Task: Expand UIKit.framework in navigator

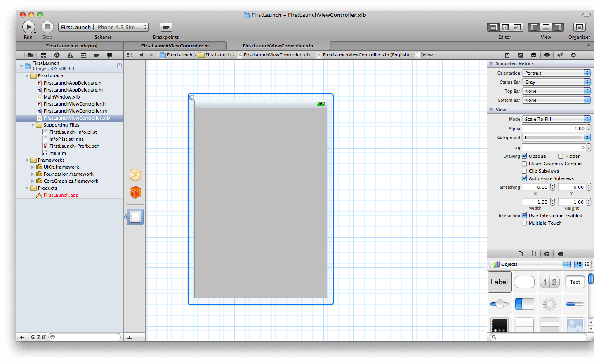Action: 33,167
